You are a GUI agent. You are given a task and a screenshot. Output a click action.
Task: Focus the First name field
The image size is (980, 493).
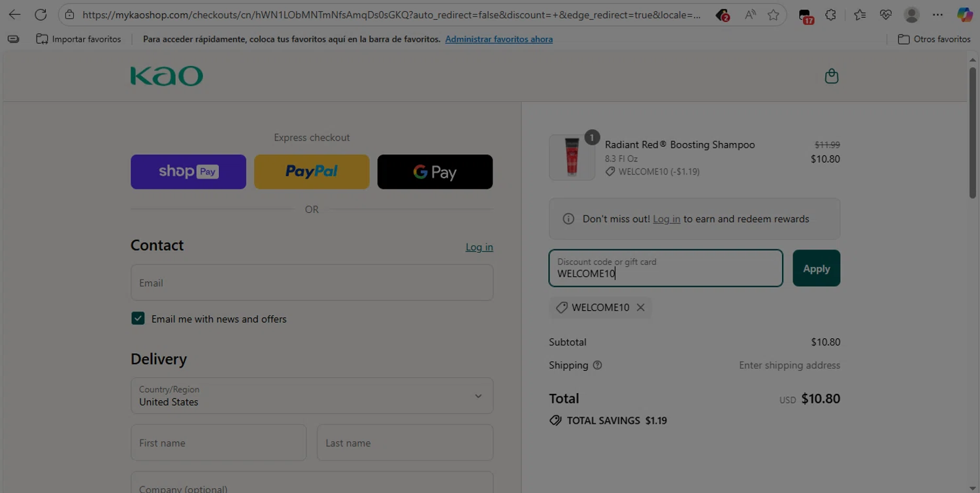pyautogui.click(x=218, y=443)
